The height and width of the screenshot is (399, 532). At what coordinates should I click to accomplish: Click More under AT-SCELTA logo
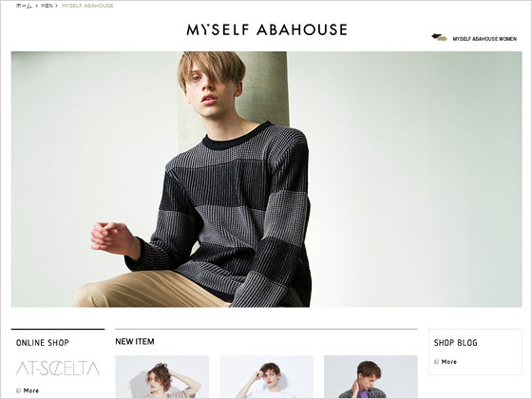pos(31,390)
